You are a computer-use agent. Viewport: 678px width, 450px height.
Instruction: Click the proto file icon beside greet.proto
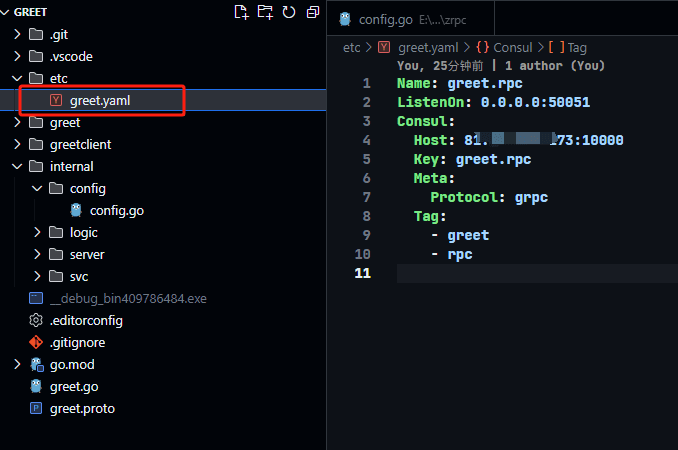click(36, 408)
